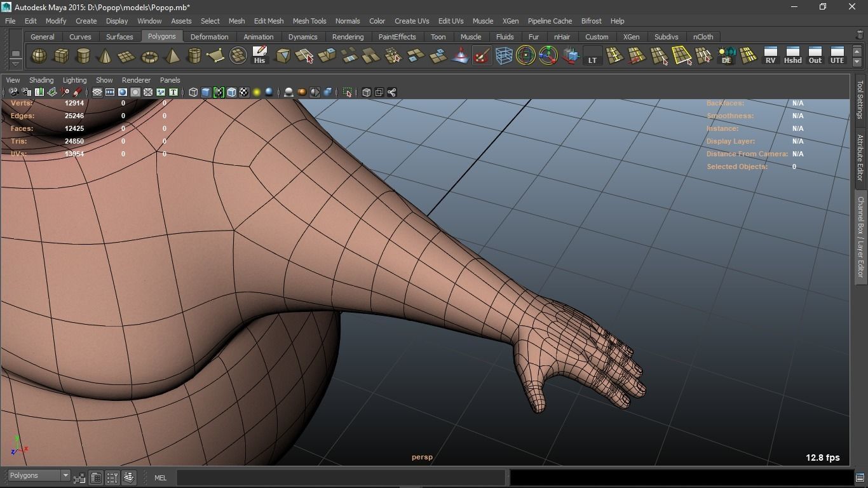Switch to the Rendering shelf tab
868x488 pixels.
coord(348,37)
